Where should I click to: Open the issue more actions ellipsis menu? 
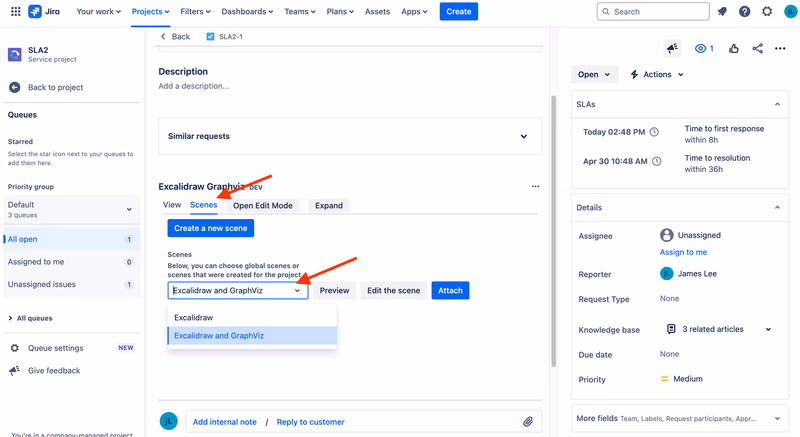click(780, 48)
